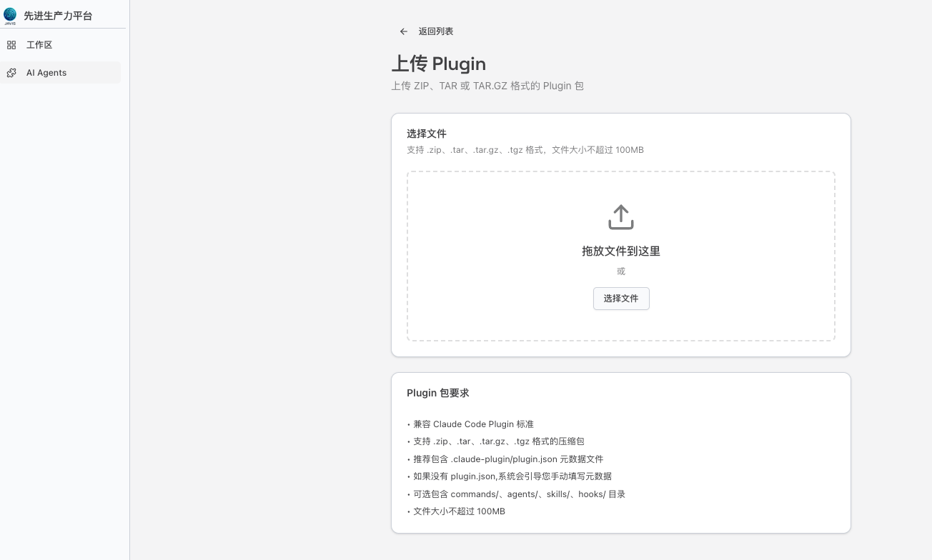Click the 拖放文件到这里 drop text
932x560 pixels.
tap(620, 251)
